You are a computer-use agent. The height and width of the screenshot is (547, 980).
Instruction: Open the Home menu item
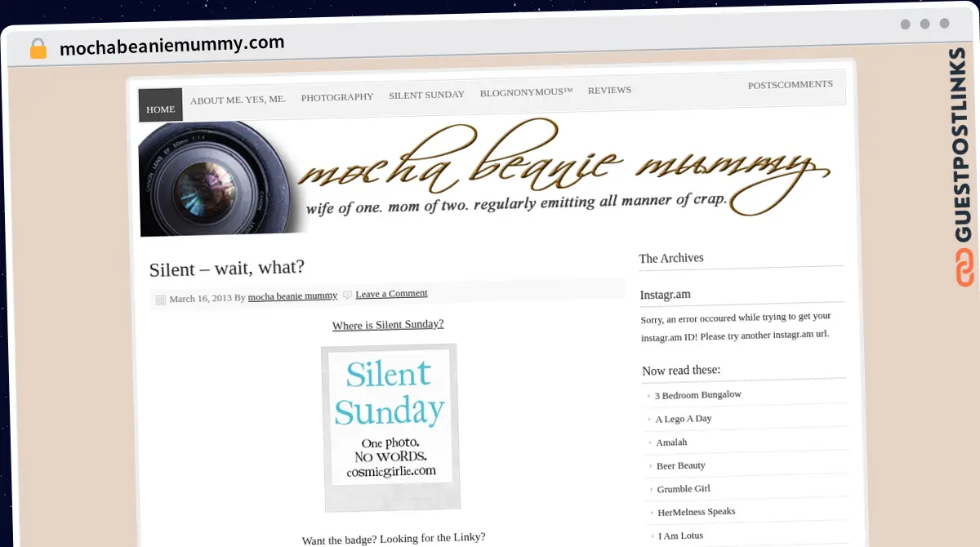[x=161, y=109]
